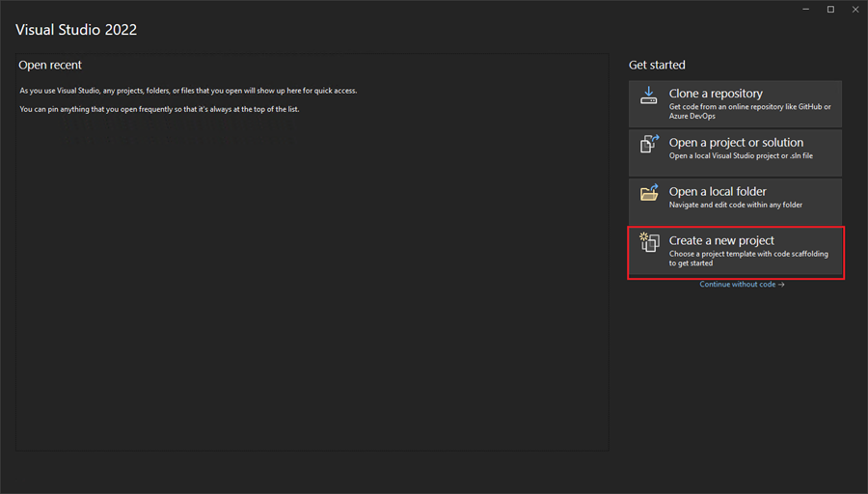Close the Visual Studio start window
The width and height of the screenshot is (868, 494).
click(x=854, y=10)
